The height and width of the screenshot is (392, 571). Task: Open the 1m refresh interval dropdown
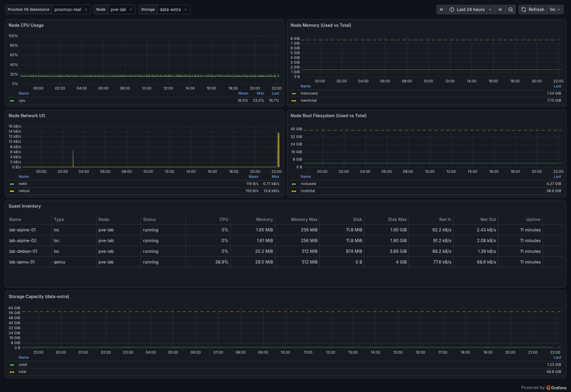pyautogui.click(x=555, y=10)
